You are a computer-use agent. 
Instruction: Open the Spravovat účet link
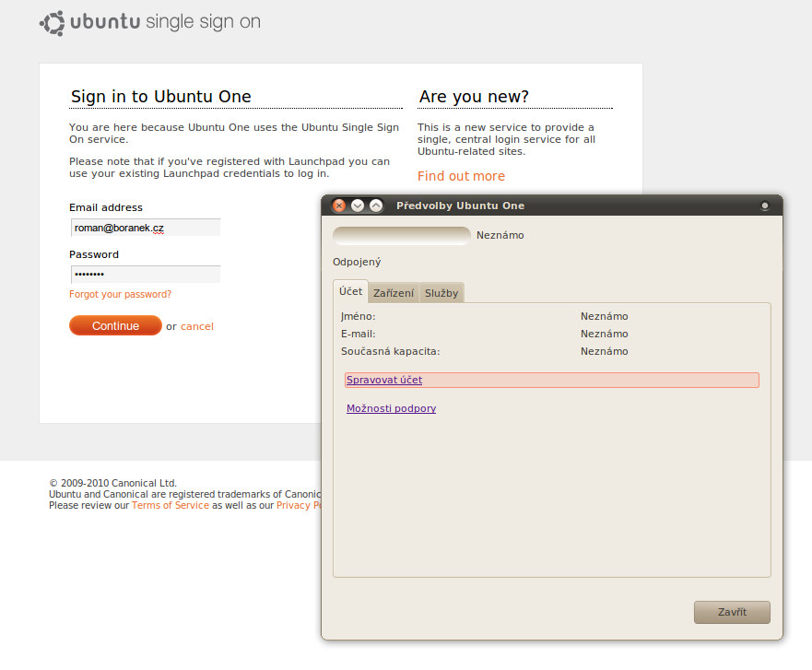(x=384, y=380)
